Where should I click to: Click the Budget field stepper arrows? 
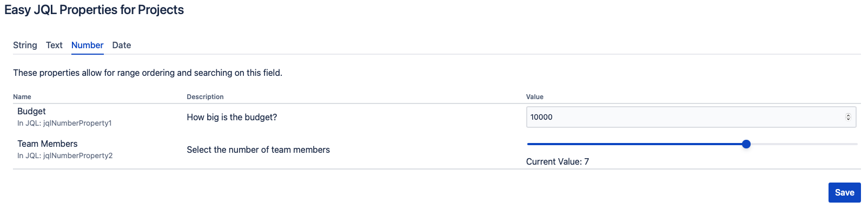848,117
